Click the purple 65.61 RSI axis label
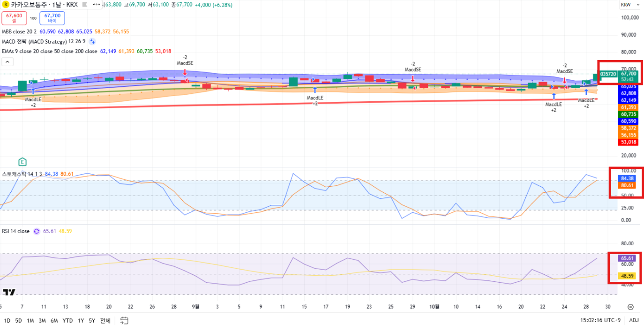 pyautogui.click(x=627, y=258)
